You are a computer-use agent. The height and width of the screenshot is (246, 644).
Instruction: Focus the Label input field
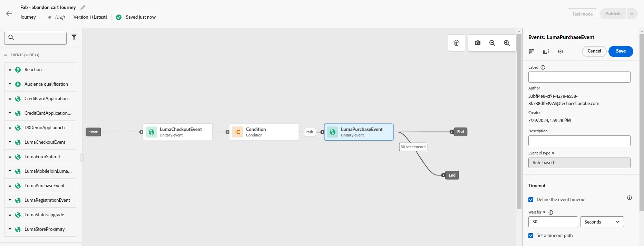point(579,77)
